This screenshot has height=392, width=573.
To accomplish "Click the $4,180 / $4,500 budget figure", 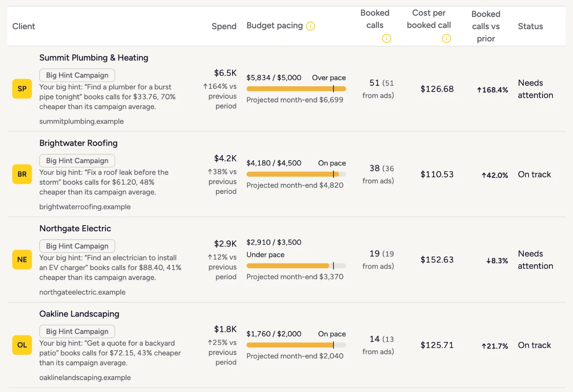I will [274, 163].
